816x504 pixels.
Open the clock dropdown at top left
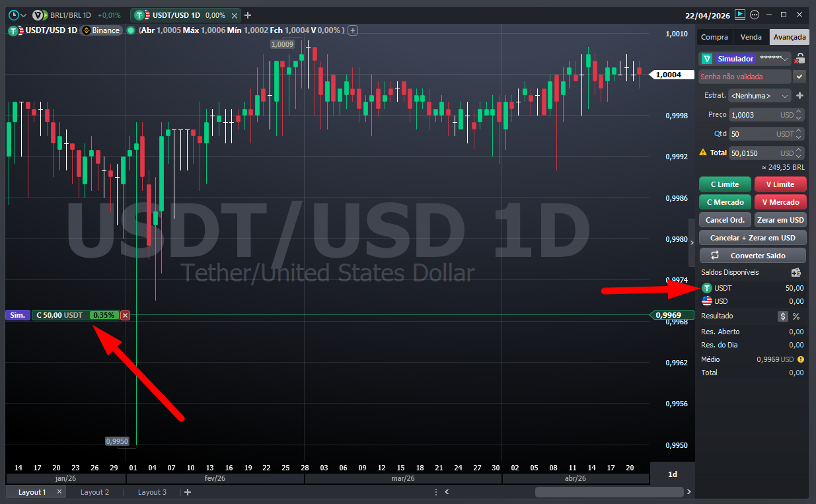tap(18, 15)
